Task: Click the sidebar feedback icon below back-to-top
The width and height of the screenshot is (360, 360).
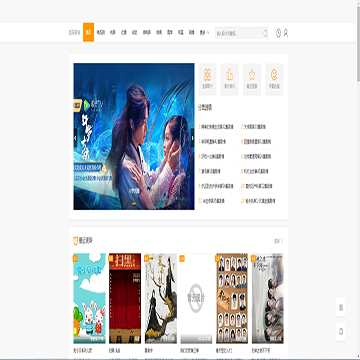Action: 341,331
